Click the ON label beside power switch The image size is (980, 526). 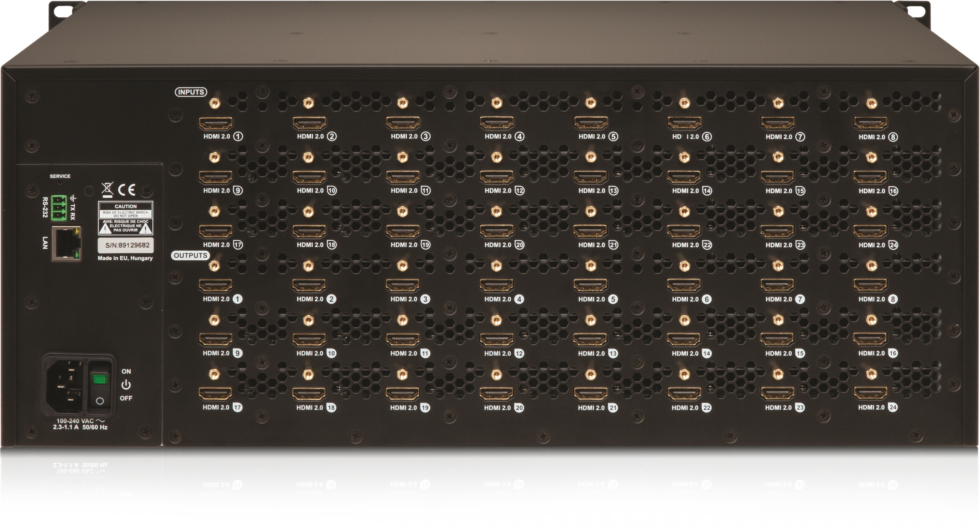coord(126,371)
